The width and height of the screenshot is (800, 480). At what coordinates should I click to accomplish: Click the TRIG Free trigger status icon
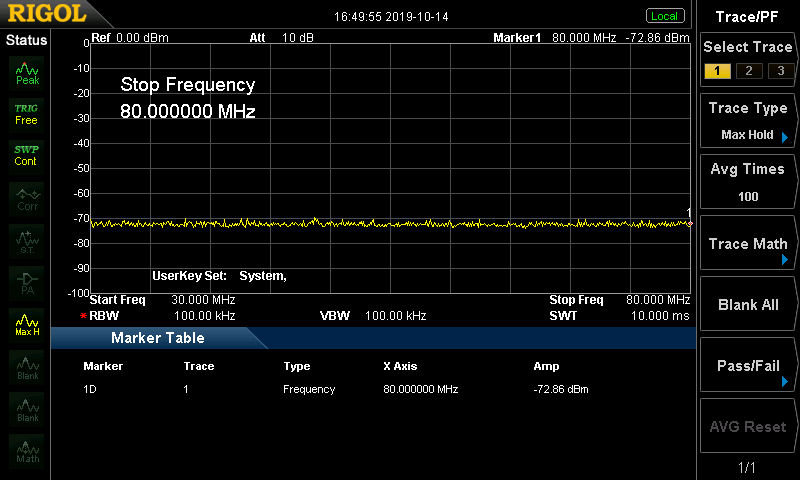[27, 113]
